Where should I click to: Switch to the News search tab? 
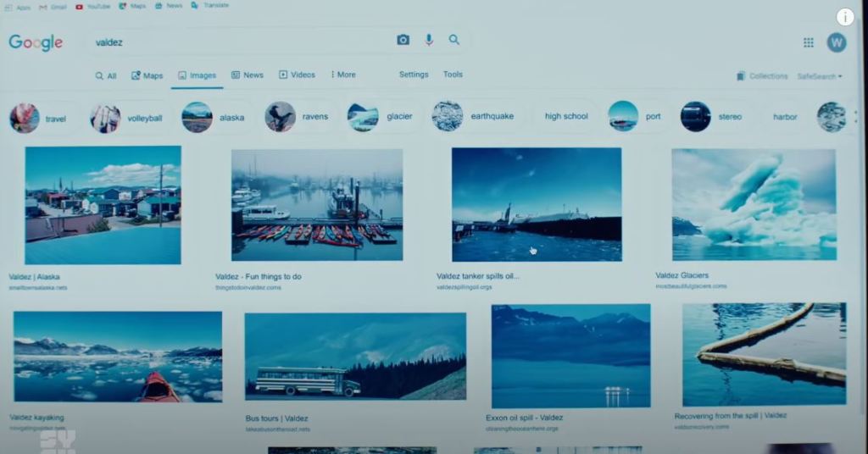pyautogui.click(x=248, y=75)
